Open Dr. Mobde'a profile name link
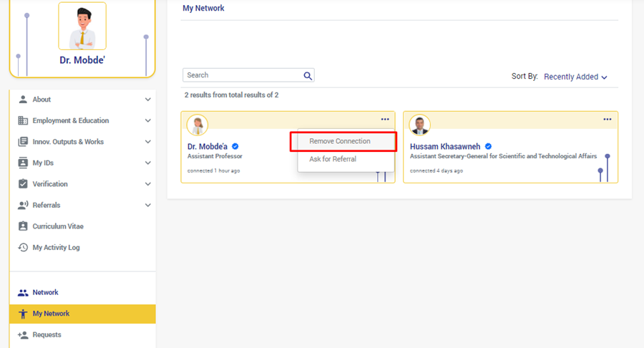This screenshot has height=348, width=644. coord(208,147)
